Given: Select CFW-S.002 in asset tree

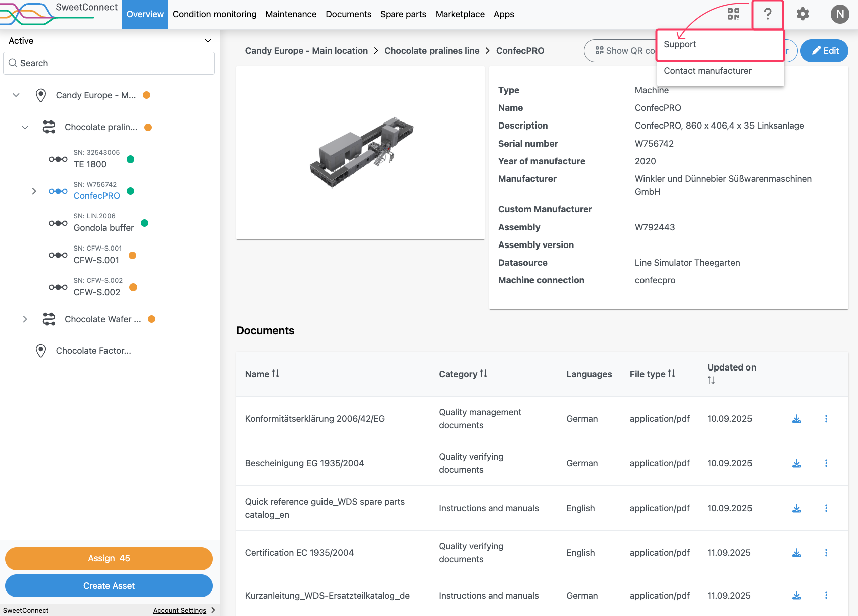Looking at the screenshot, I should click(97, 292).
